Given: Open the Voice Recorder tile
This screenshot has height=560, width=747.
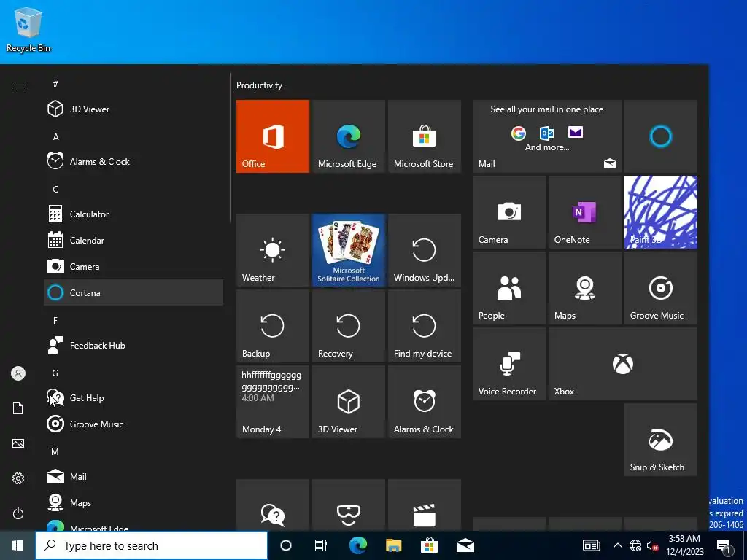Looking at the screenshot, I should (x=508, y=363).
